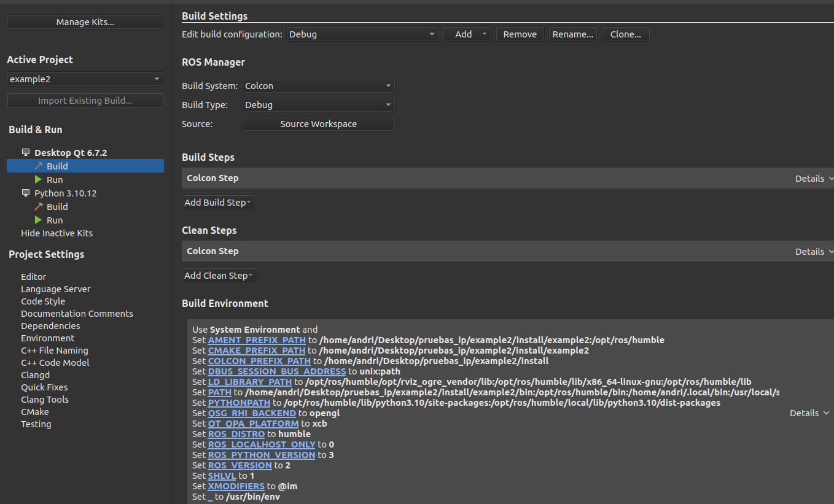
Task: Click DBUS_SESSION_BUS_ADDRESS variable link
Action: pos(277,371)
